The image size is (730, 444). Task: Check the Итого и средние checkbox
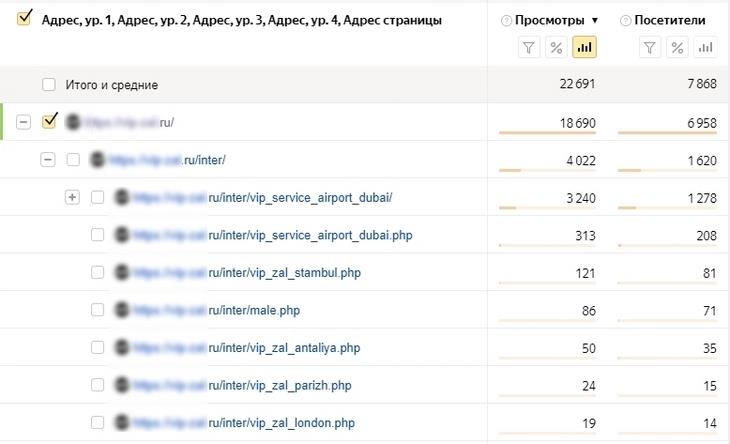(48, 85)
